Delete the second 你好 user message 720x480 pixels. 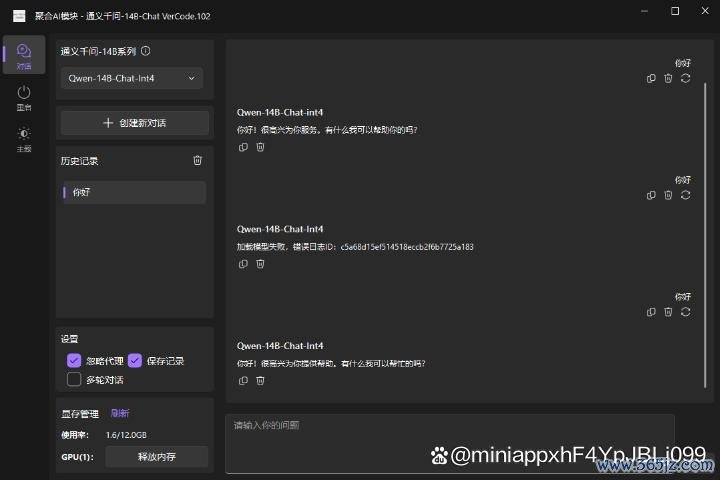click(x=668, y=195)
